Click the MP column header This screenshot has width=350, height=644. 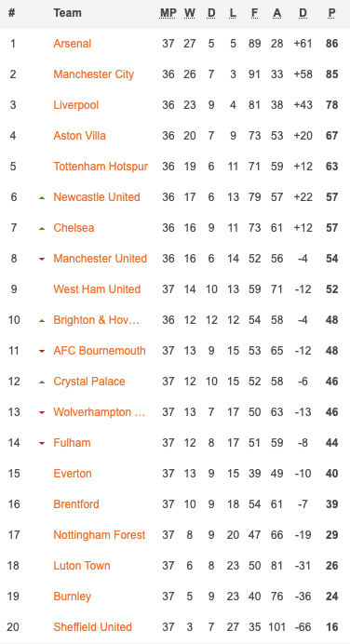click(168, 13)
